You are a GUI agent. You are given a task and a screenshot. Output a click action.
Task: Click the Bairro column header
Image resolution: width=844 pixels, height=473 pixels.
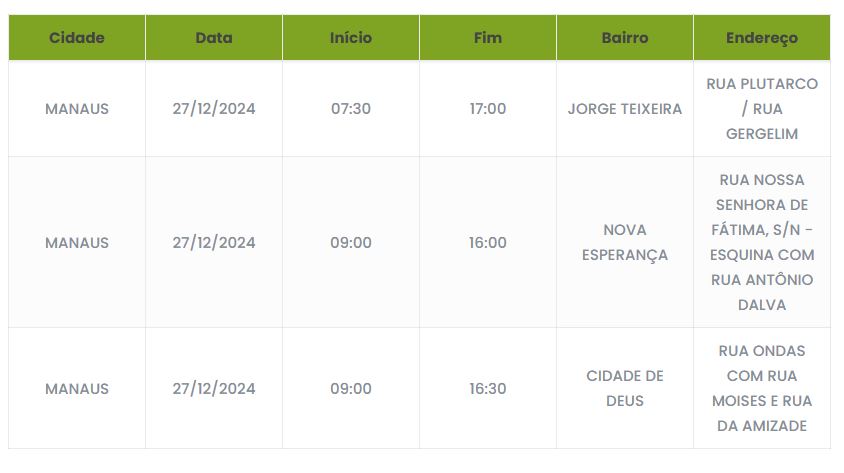[x=625, y=38]
